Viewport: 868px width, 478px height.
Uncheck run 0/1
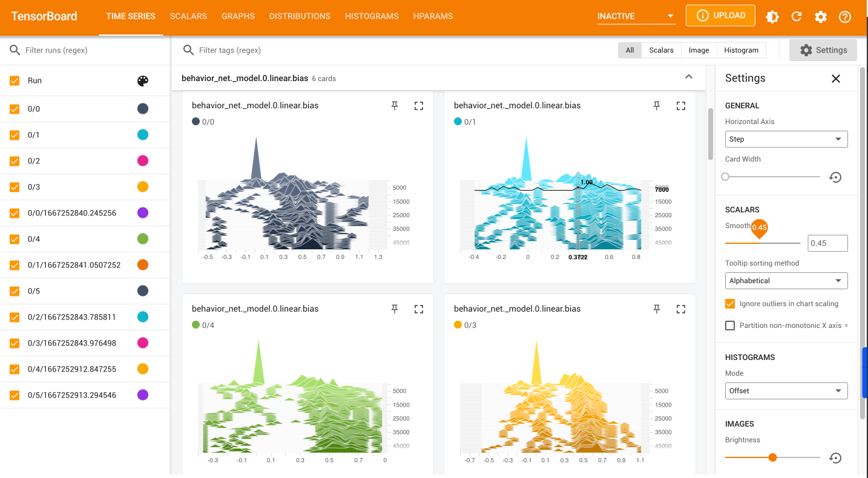pyautogui.click(x=15, y=136)
